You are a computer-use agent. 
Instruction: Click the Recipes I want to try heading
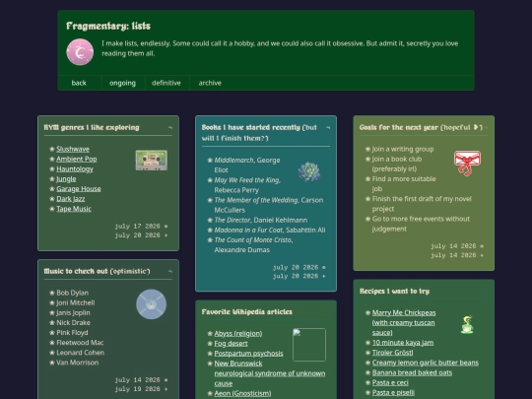395,291
